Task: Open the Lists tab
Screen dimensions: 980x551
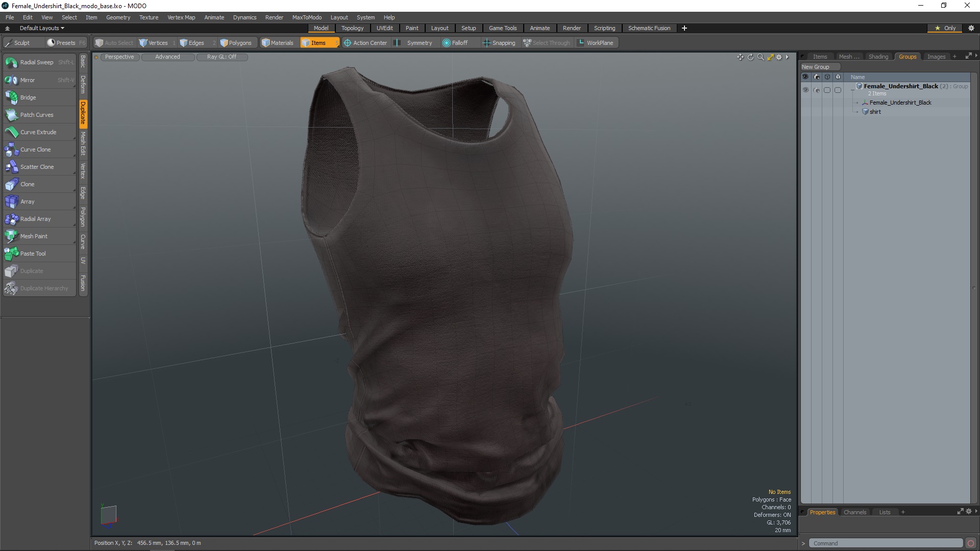Action: tap(885, 512)
